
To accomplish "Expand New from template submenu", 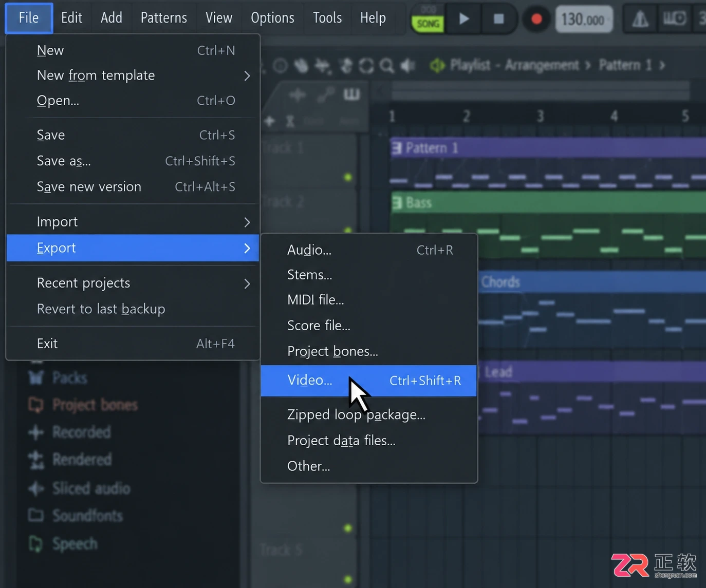I will [x=133, y=75].
